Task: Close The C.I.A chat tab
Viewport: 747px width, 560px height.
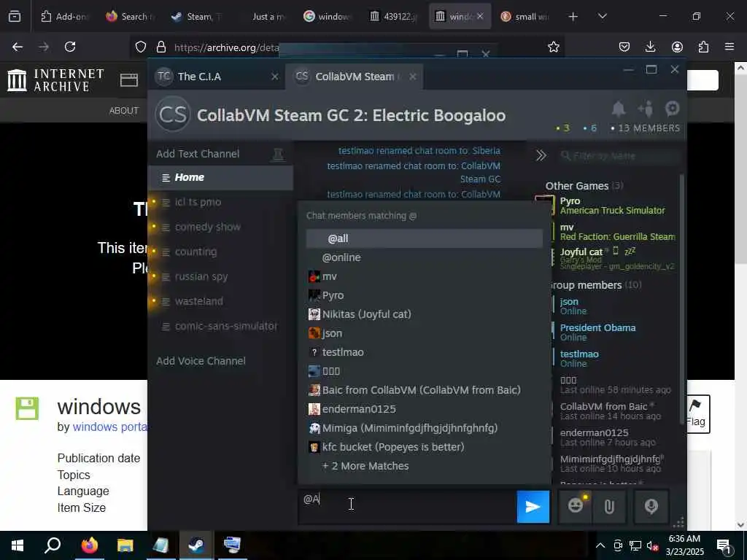Action: click(x=274, y=77)
